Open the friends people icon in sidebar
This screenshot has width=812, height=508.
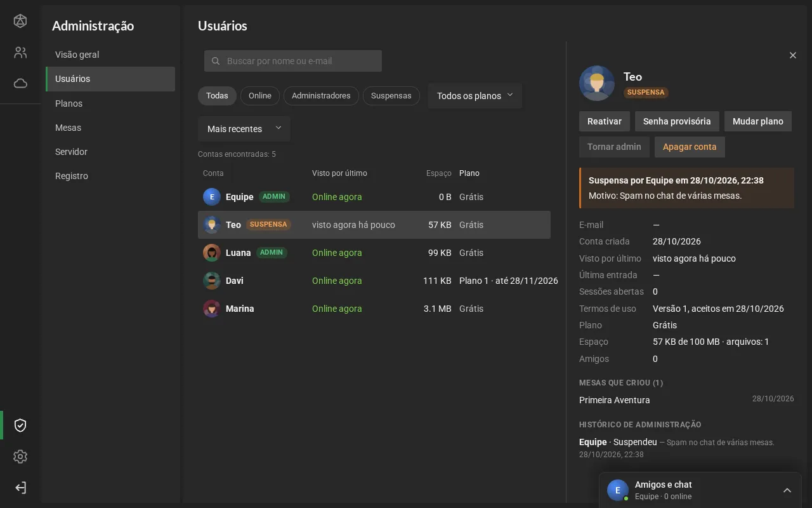(20, 53)
